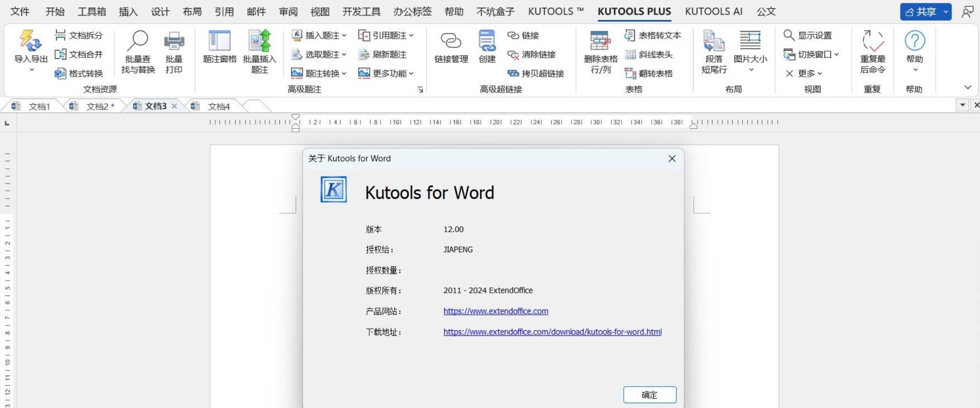
Task: Click Table to Text (表格转文本)
Action: pos(653,35)
